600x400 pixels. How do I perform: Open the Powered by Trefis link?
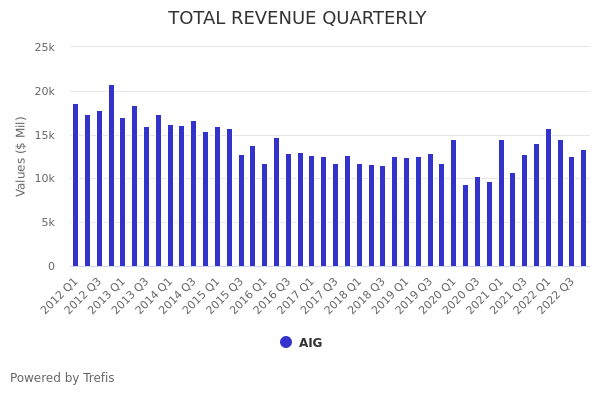(x=62, y=378)
